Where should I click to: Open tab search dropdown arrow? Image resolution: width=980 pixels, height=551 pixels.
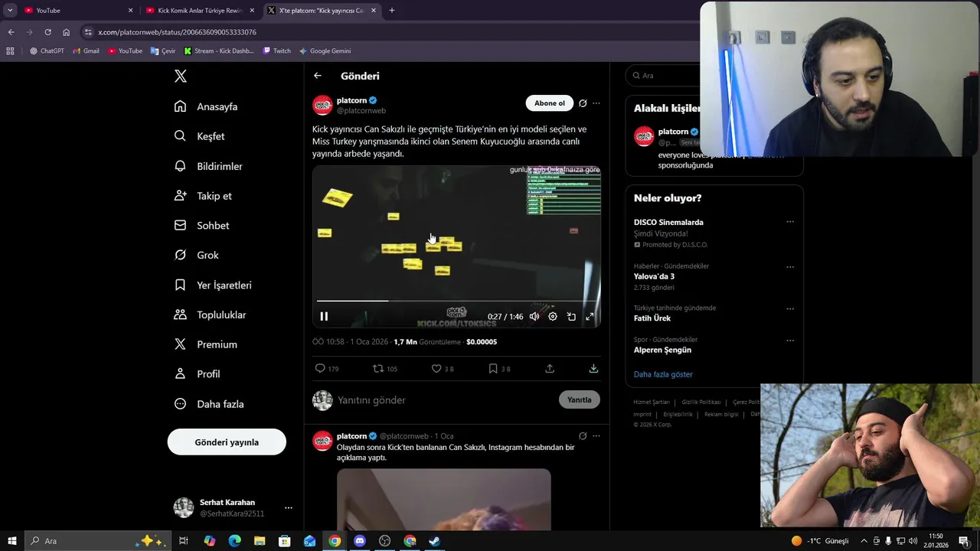10,10
